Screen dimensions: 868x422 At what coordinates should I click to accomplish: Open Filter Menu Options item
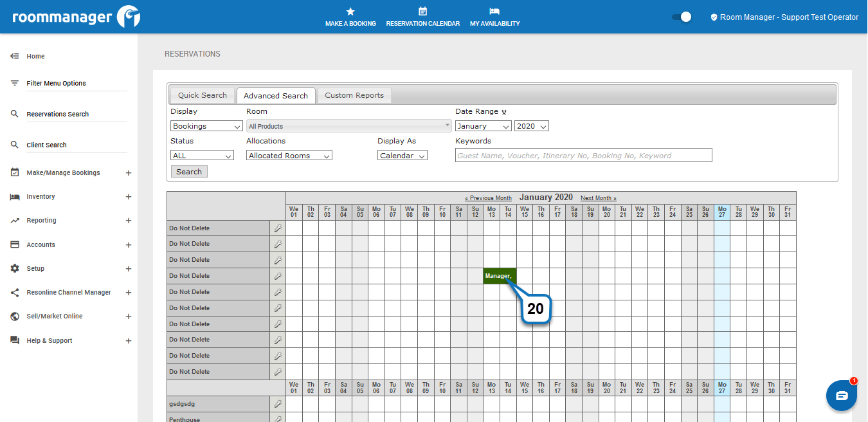pos(56,84)
